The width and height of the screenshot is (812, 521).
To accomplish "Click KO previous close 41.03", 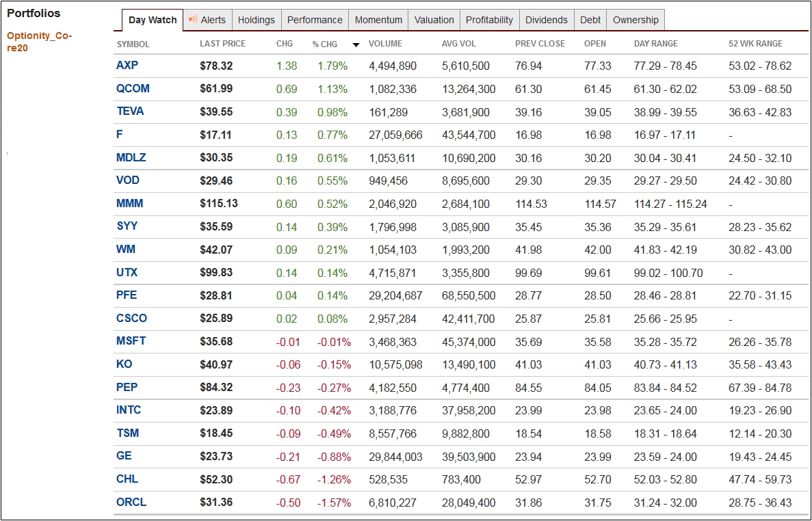I will click(529, 364).
